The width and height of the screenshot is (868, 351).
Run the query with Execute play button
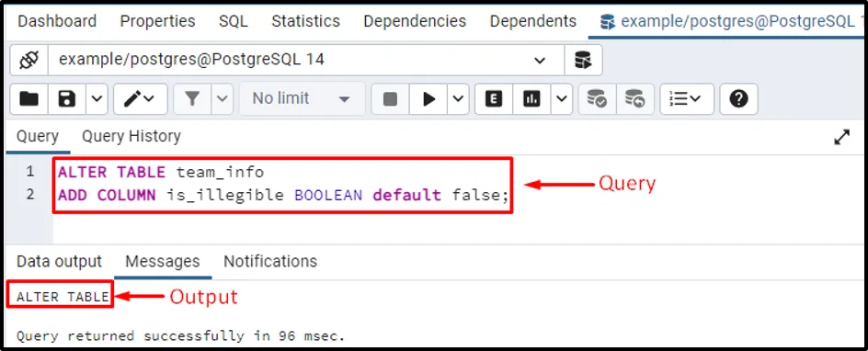(428, 99)
